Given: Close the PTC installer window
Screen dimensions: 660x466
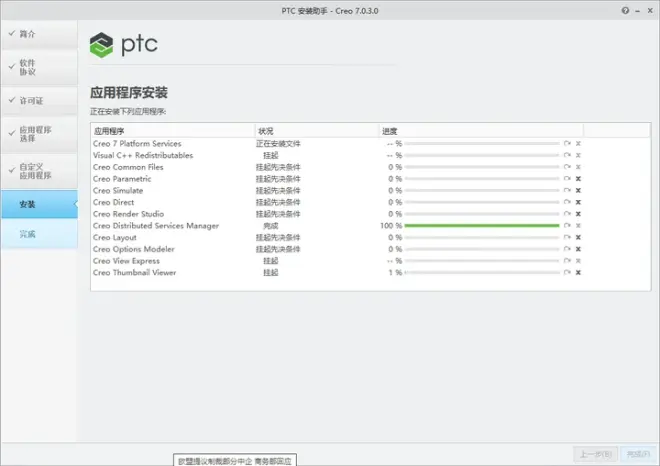Looking at the screenshot, I should 650,11.
